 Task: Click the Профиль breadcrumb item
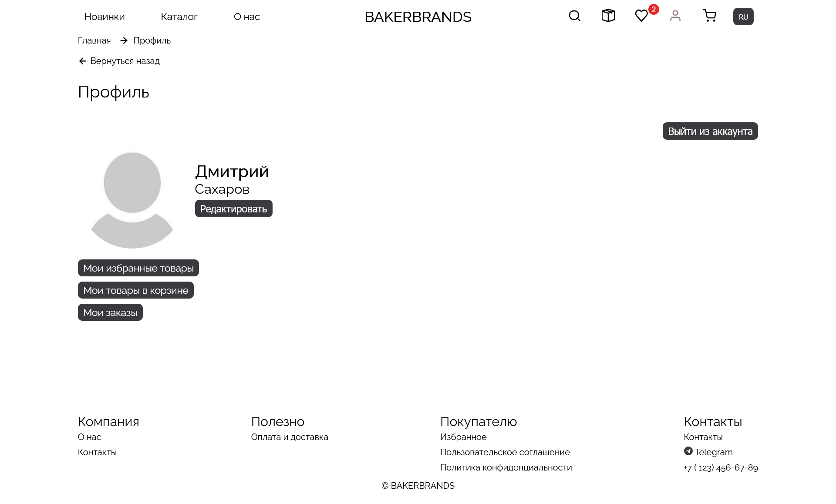click(152, 40)
